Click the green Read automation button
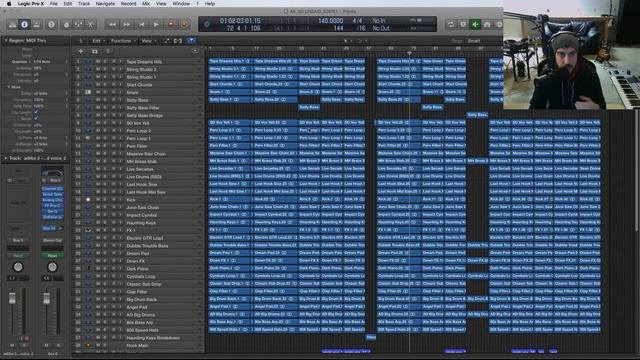 [x=52, y=256]
